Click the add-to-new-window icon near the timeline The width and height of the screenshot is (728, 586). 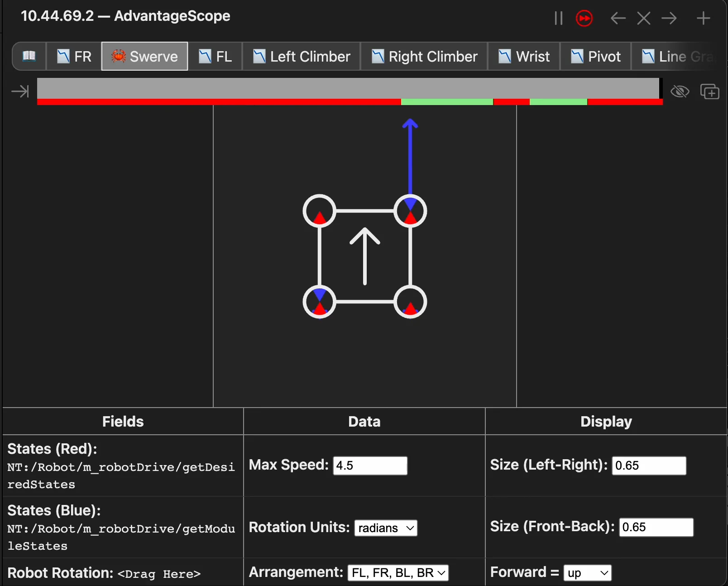click(709, 91)
